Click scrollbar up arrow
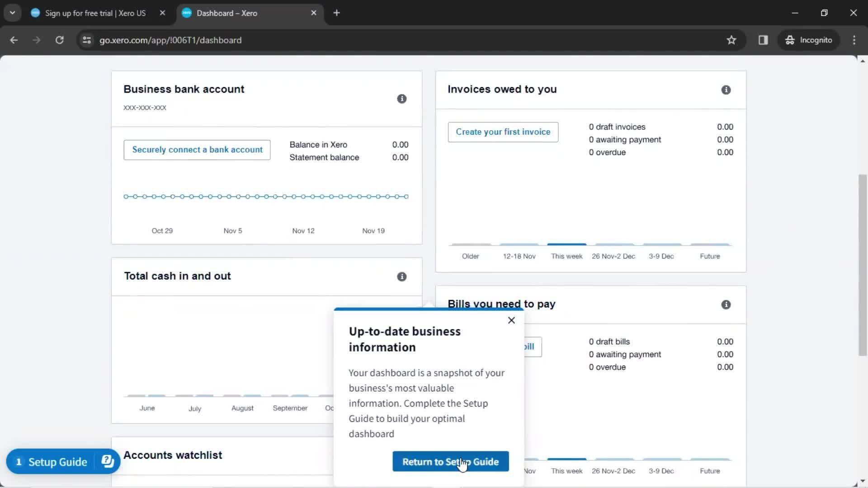 [x=863, y=61]
